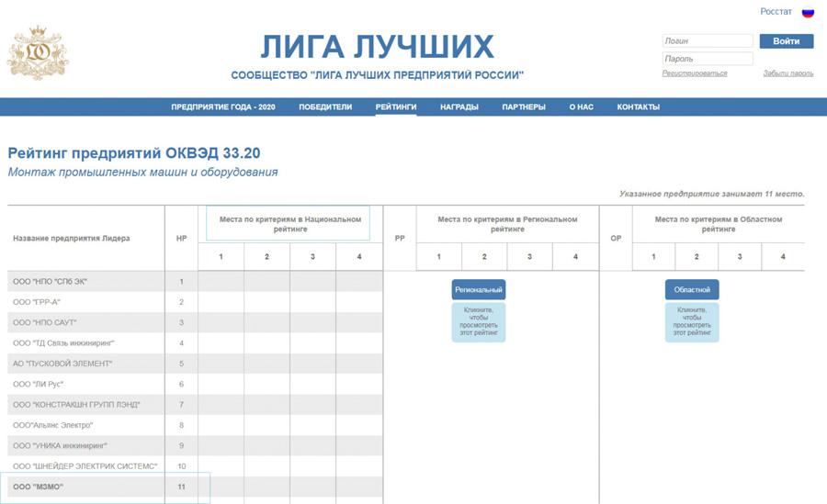This screenshot has height=504, width=827.
Task: Open the О нас menu item
Action: tap(581, 107)
